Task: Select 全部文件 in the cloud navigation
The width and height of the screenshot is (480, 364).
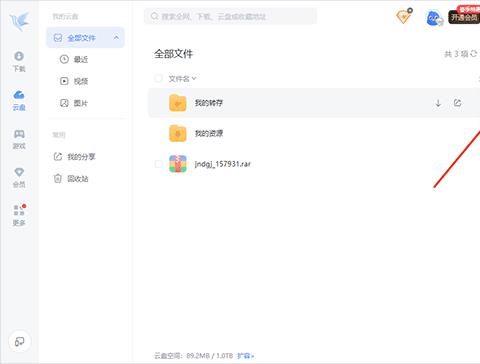Action: tap(85, 38)
